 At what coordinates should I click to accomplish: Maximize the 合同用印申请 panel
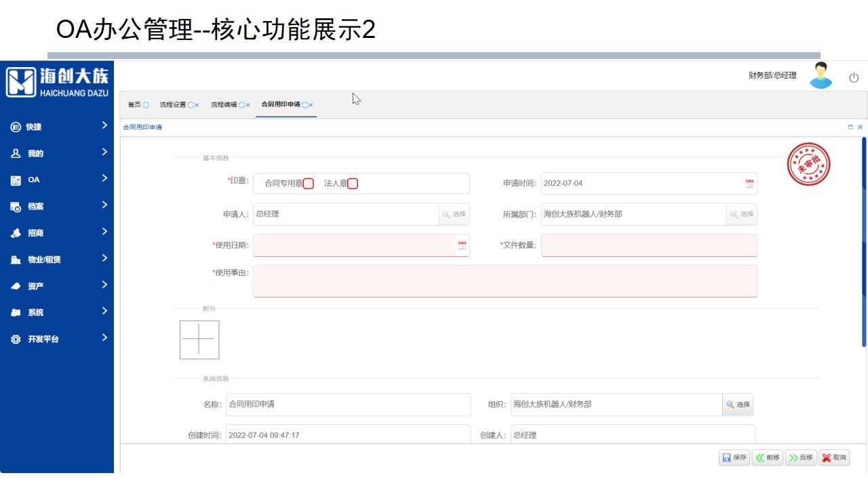(x=850, y=127)
